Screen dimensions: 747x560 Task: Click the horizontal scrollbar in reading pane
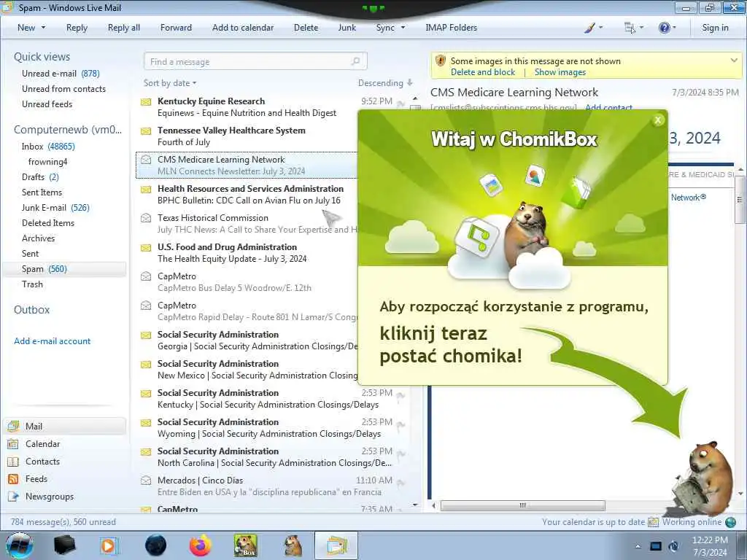pyautogui.click(x=522, y=505)
